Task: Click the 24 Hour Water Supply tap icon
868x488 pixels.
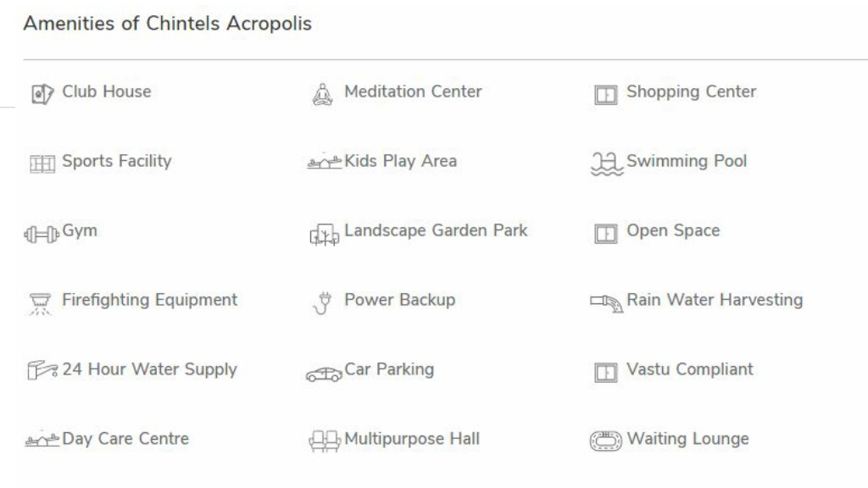Action: (x=42, y=369)
